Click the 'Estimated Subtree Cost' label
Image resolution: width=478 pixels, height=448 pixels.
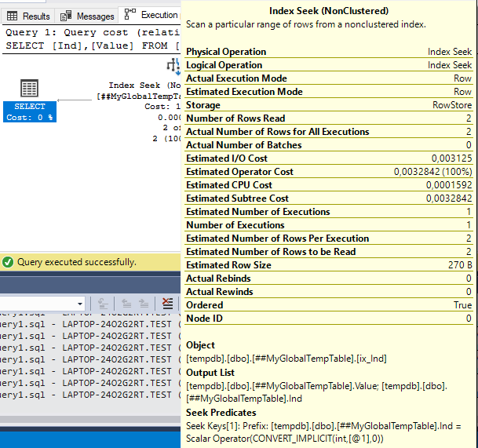(x=237, y=199)
